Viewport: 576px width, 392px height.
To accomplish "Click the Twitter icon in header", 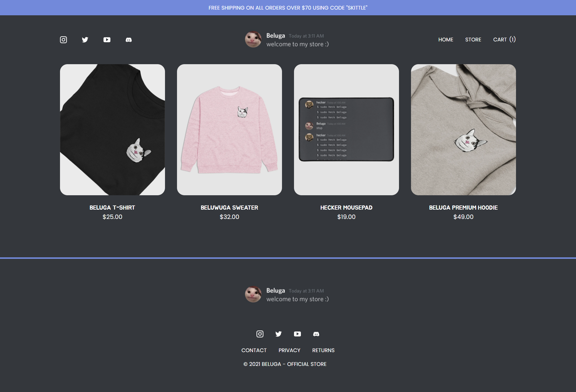I will [x=85, y=39].
